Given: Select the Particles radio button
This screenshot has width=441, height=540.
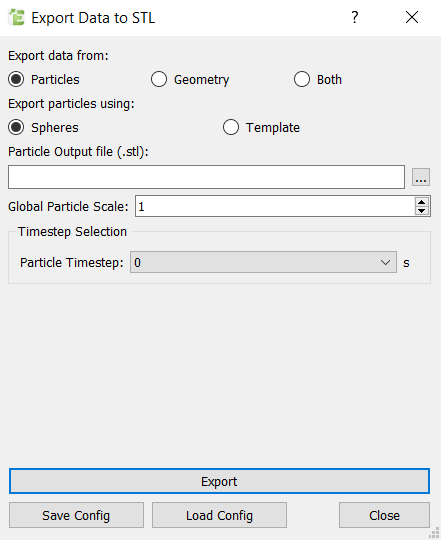Looking at the screenshot, I should click(16, 79).
